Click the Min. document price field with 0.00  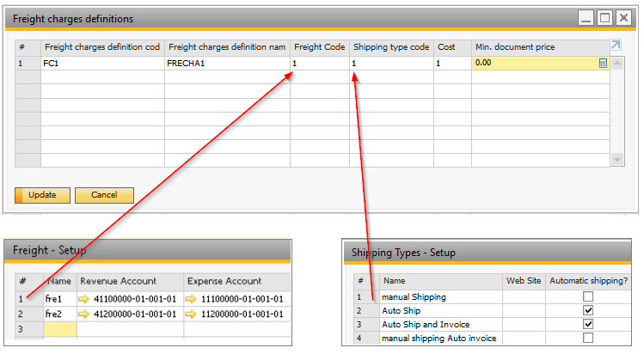533,64
